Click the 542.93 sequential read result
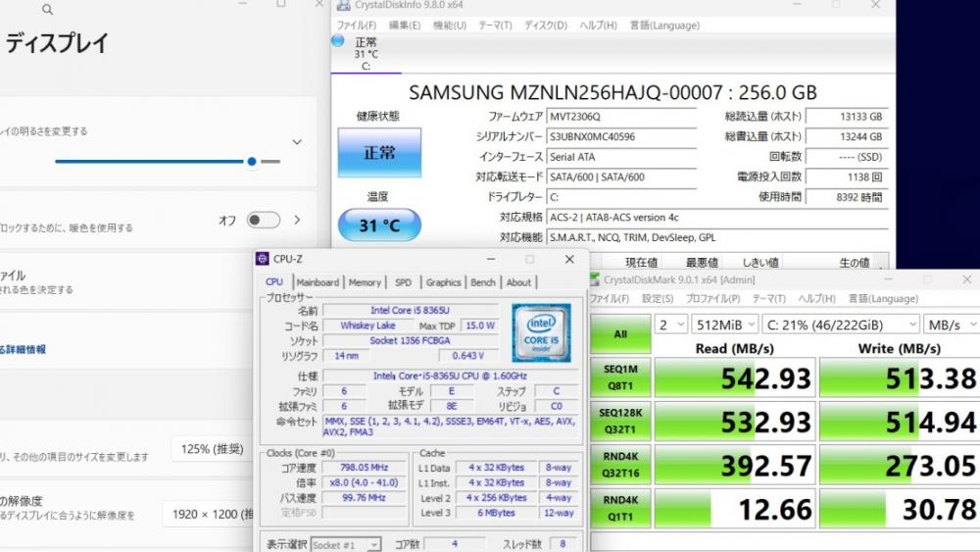Viewport: 980px width, 552px height. (735, 377)
